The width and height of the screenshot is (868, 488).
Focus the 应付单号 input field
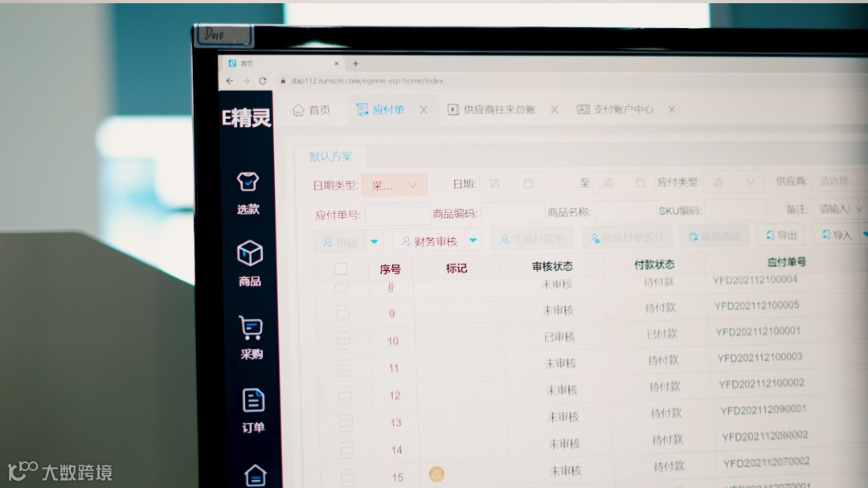click(397, 215)
